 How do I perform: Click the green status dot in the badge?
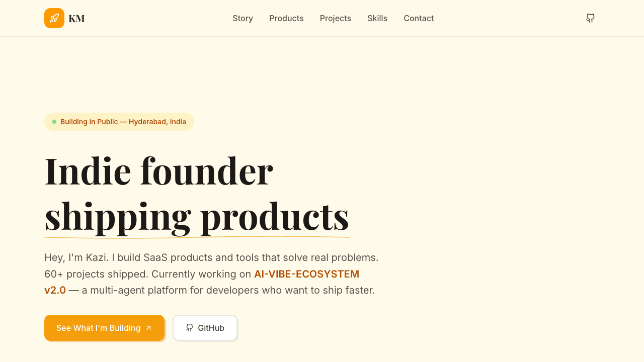pyautogui.click(x=54, y=121)
